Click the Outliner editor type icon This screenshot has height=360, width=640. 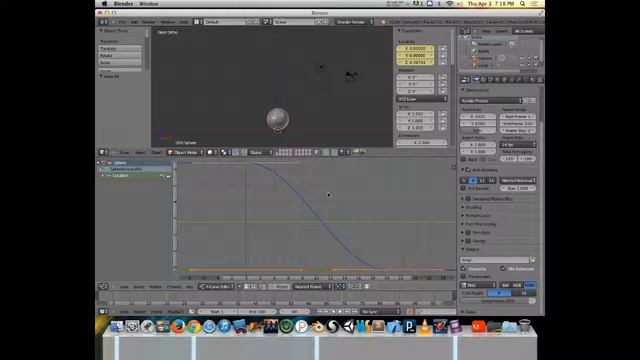click(x=464, y=31)
